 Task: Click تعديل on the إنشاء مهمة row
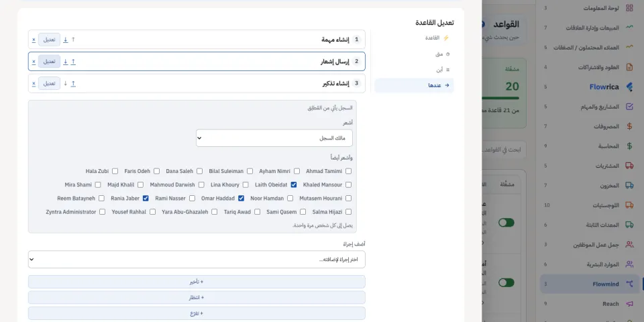point(49,40)
